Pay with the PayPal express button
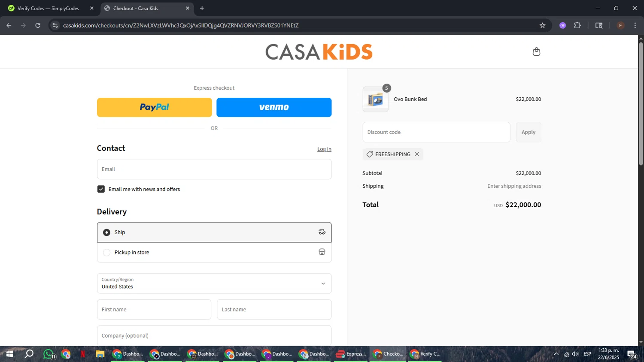Screen dimensions: 644x362 click(x=155, y=107)
